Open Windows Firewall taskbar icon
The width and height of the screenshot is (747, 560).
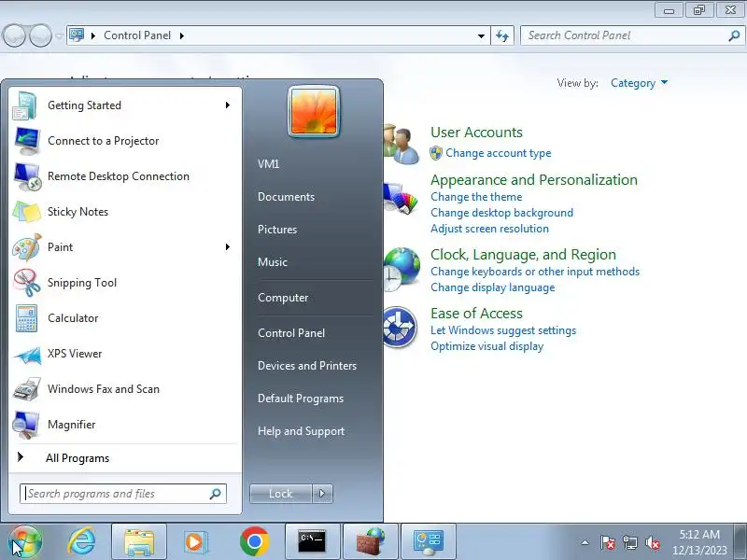pyautogui.click(x=371, y=542)
